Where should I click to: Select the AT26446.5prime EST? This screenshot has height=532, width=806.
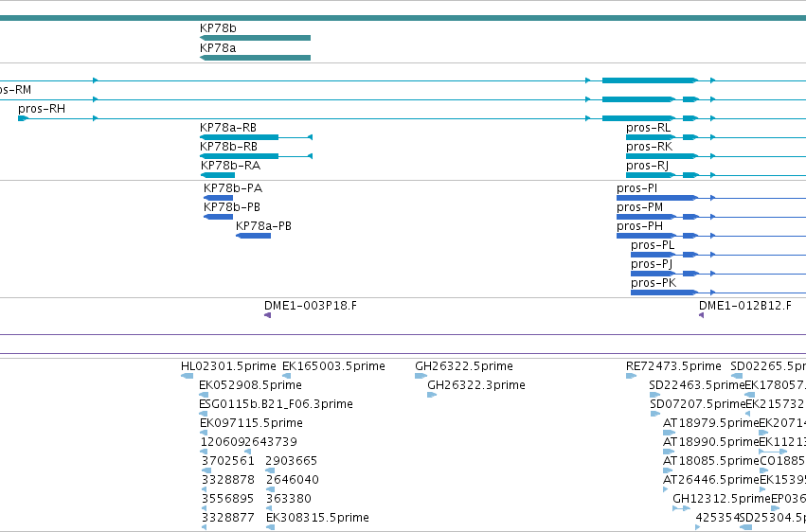coord(666,489)
